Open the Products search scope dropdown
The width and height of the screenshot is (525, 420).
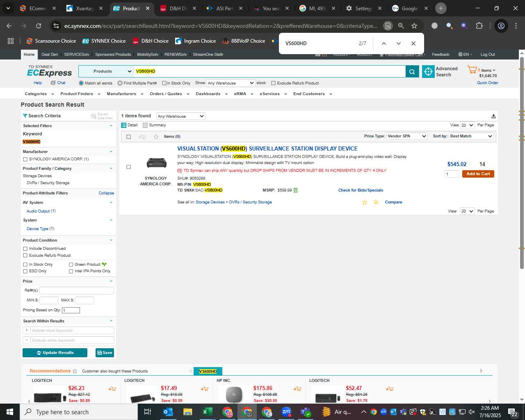[x=106, y=71]
